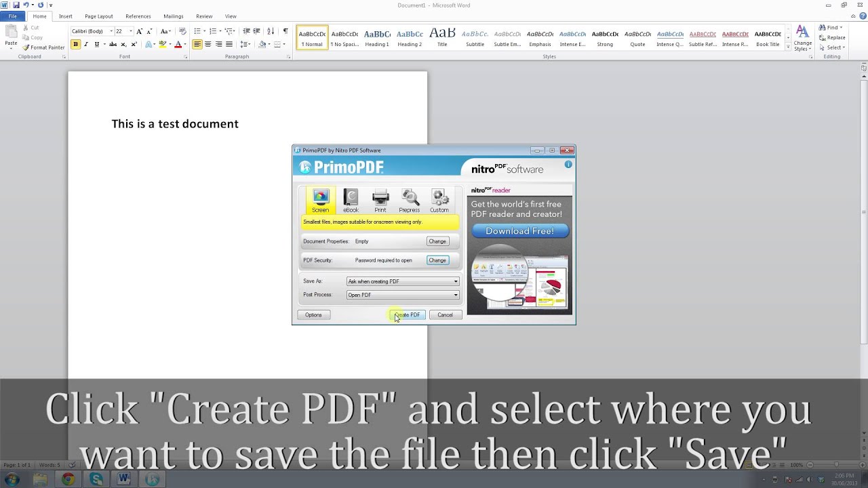
Task: Select the eBook PDF profile icon
Action: [351, 201]
